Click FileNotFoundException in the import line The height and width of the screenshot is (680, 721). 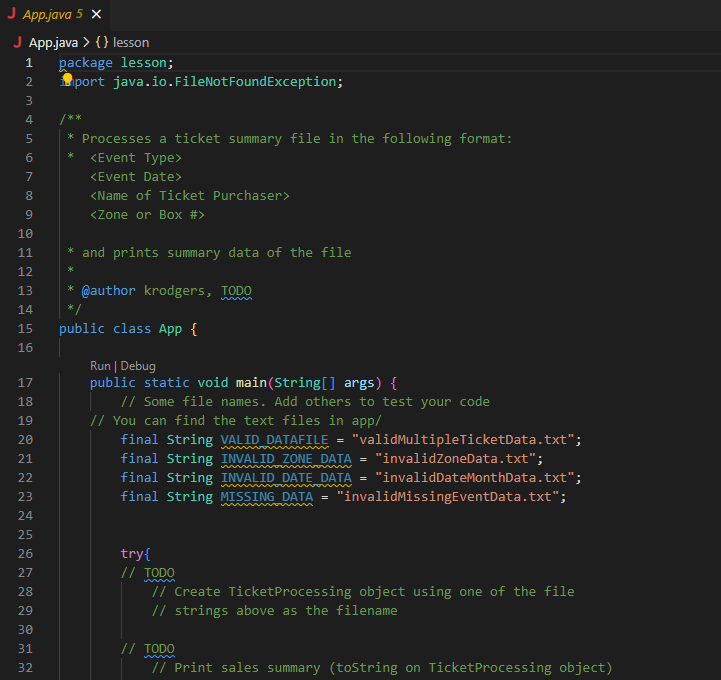(x=255, y=82)
